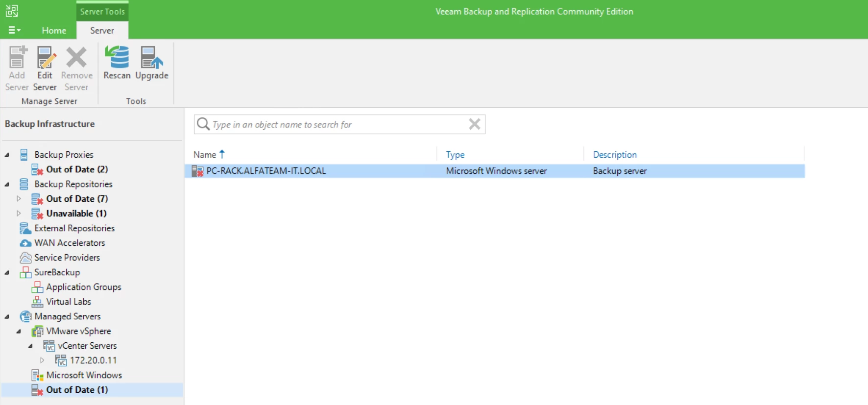Select Backup Proxies in the tree
Screen dimensions: 868x405
click(64, 155)
